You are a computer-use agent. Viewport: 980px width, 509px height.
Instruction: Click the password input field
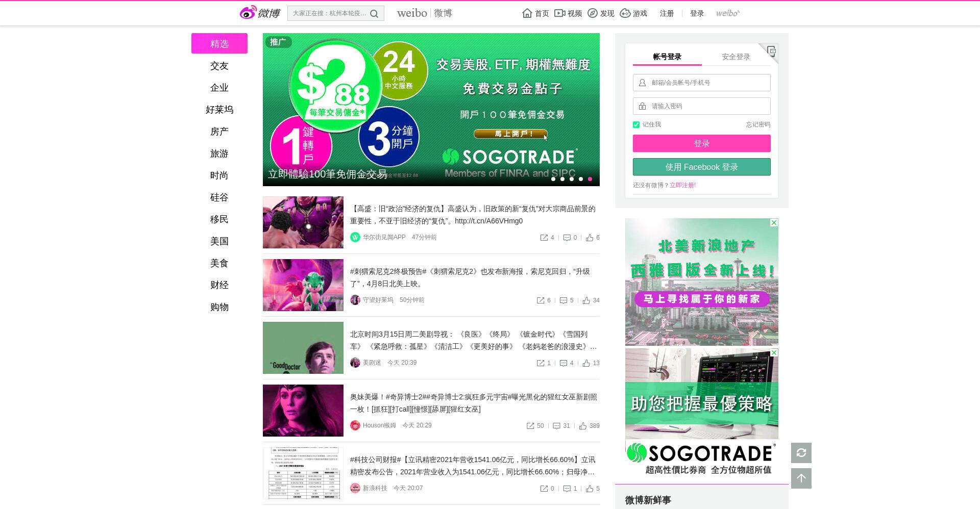pyautogui.click(x=702, y=106)
